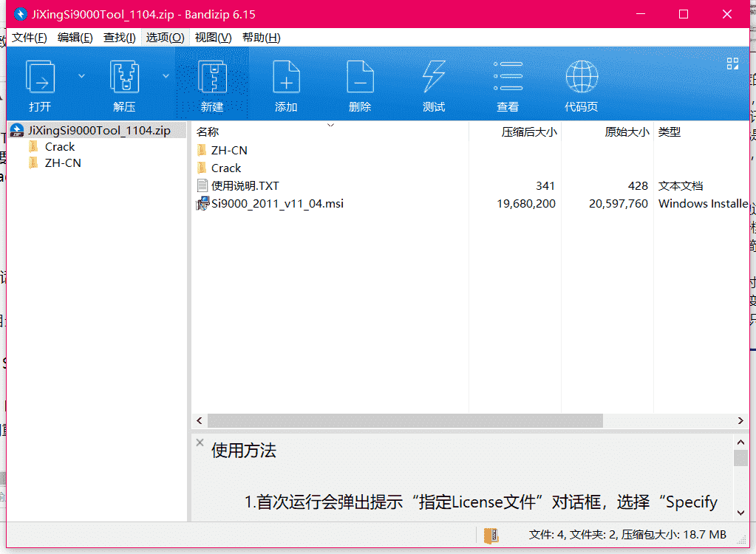
Task: Click the 使用方法 comment heading
Action: pyautogui.click(x=243, y=451)
